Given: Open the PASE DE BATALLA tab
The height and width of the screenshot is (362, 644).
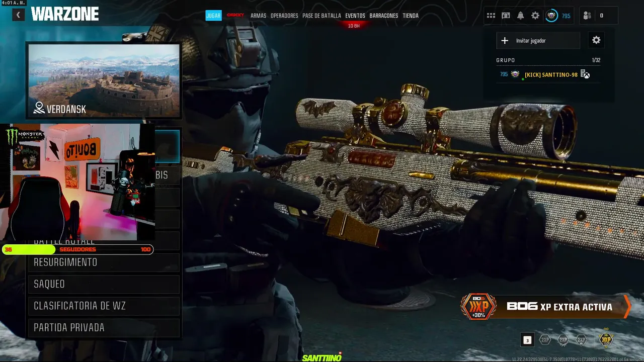Looking at the screenshot, I should point(321,16).
